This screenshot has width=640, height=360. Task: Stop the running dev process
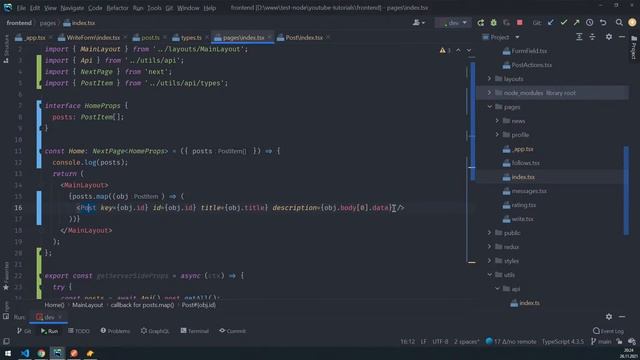tap(520, 23)
